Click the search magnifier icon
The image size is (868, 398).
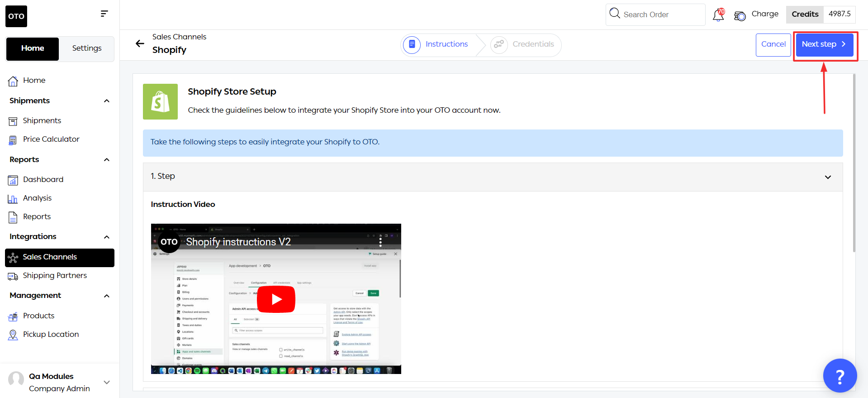[615, 13]
